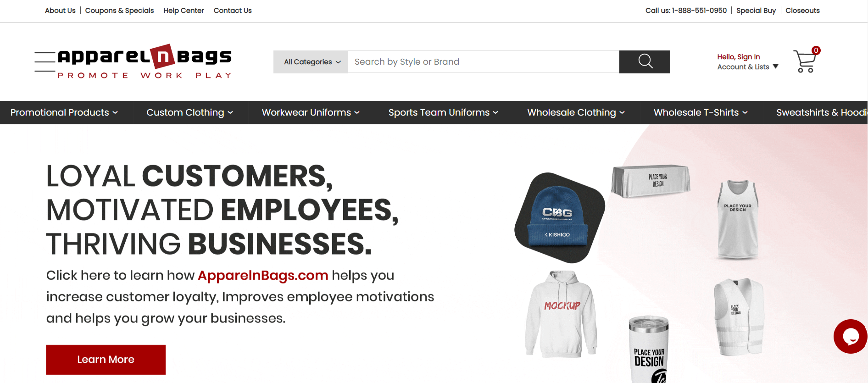This screenshot has height=383, width=868.
Task: Select the white tank top image
Action: 738,220
